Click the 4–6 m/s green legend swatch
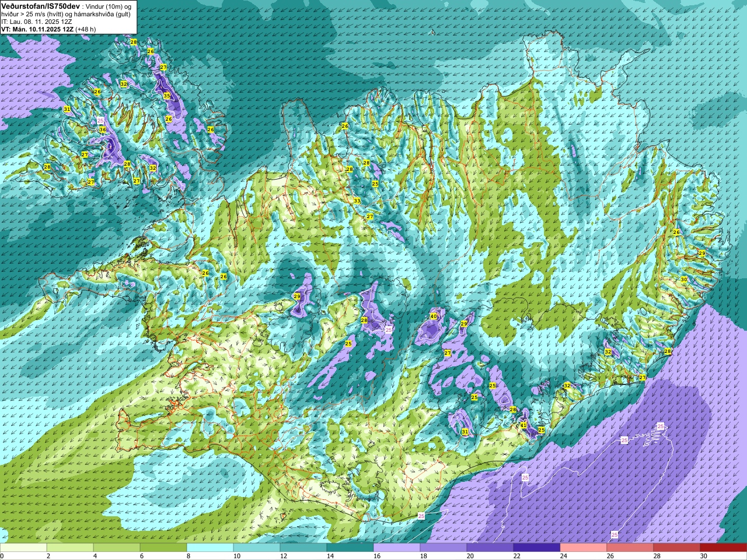This screenshot has height=560, width=747. coord(117,547)
